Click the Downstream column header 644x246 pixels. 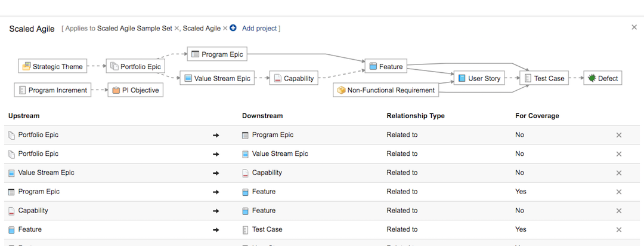tap(262, 116)
